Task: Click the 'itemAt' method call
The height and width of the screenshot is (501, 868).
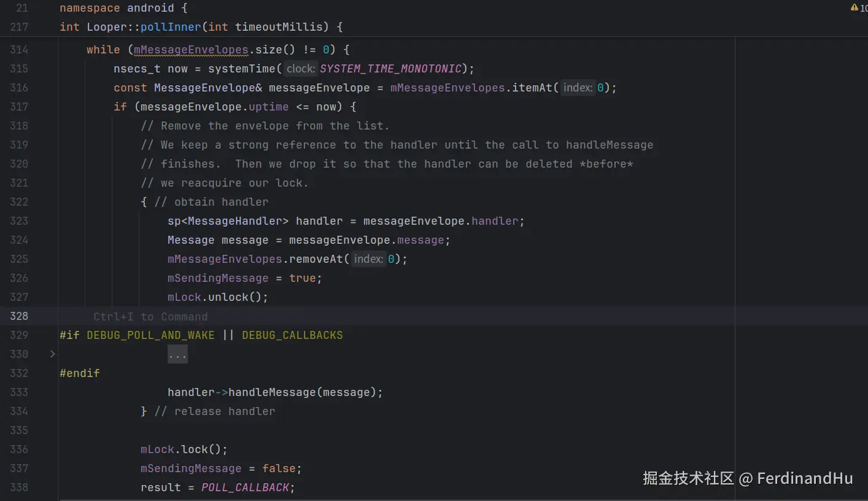Action: coord(532,88)
